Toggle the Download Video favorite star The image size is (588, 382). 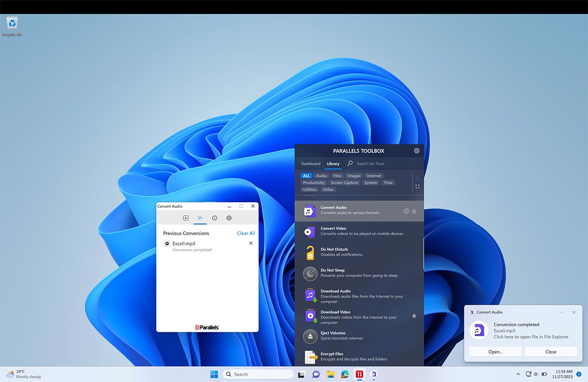coord(414,316)
